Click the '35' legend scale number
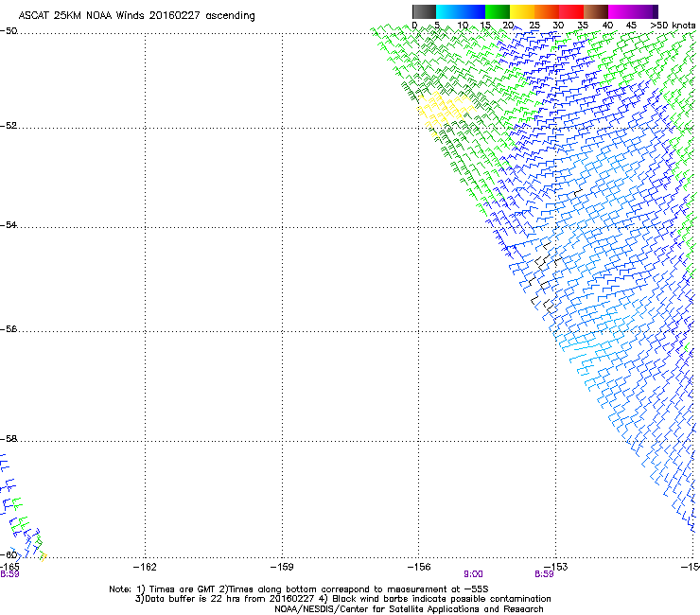Viewport: 700px width, 615px height. [583, 26]
